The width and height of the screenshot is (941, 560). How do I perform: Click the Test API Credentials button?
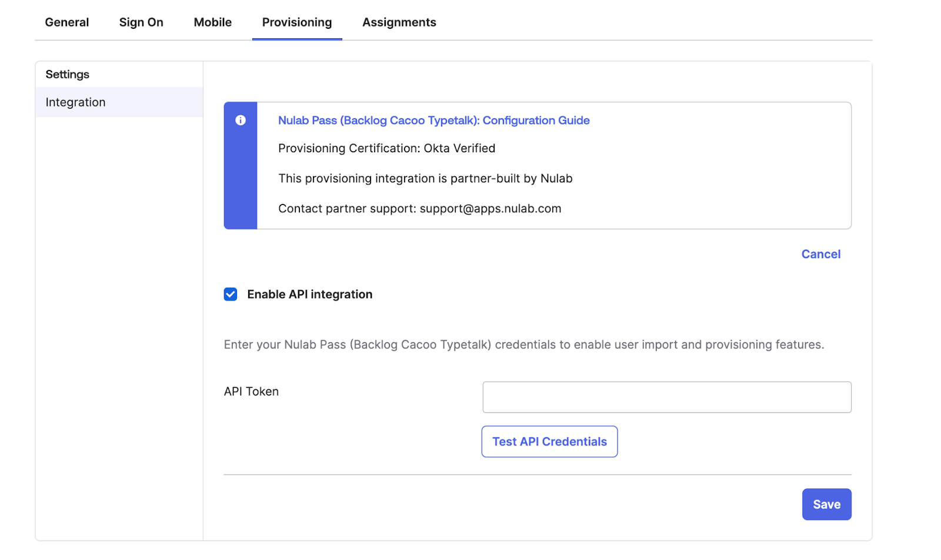coord(549,441)
